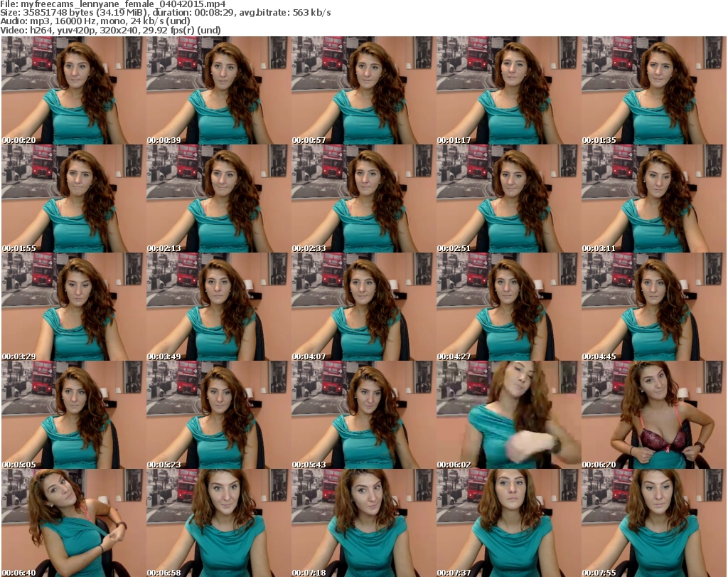Select the last thumbnail at 00:07:55
Screen dimensions: 728x577
pyautogui.click(x=652, y=523)
